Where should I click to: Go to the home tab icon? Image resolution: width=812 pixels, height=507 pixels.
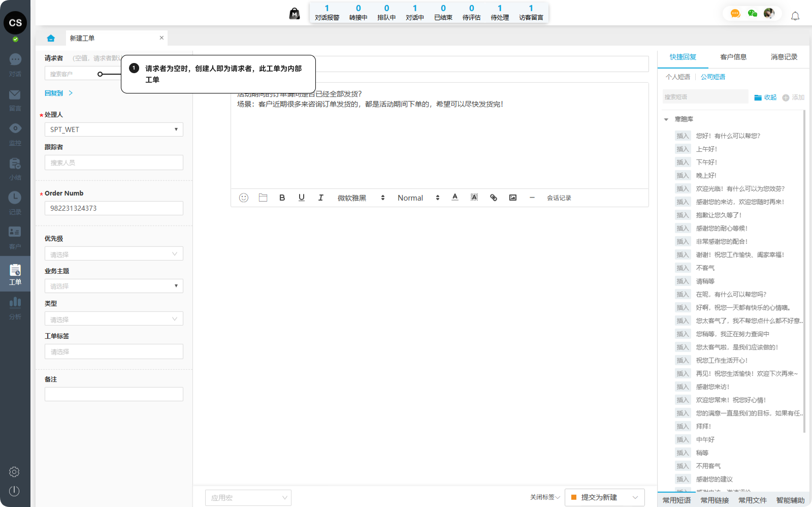coord(51,38)
